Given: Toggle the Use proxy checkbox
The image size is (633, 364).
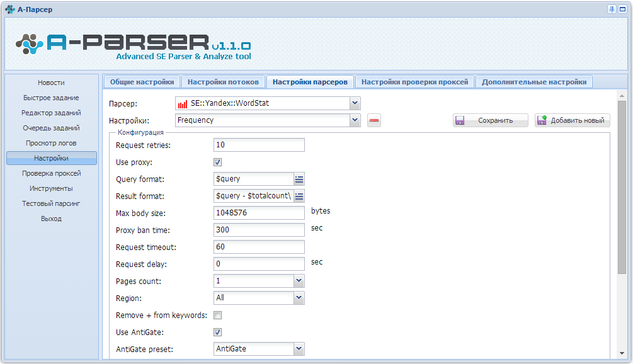Looking at the screenshot, I should 217,162.
